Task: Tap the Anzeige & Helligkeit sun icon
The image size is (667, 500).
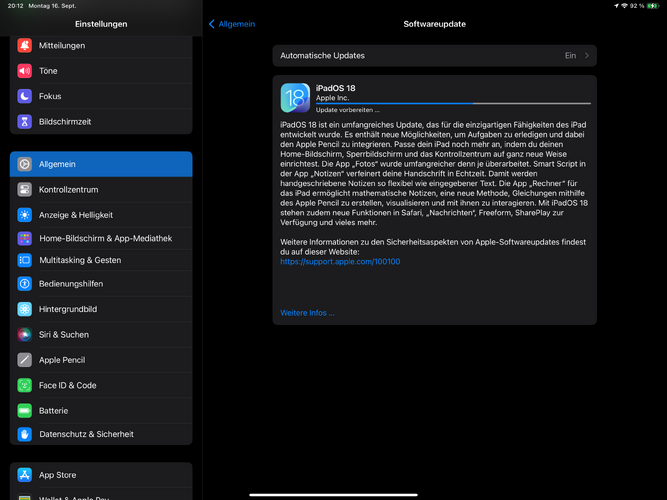Action: point(25,215)
